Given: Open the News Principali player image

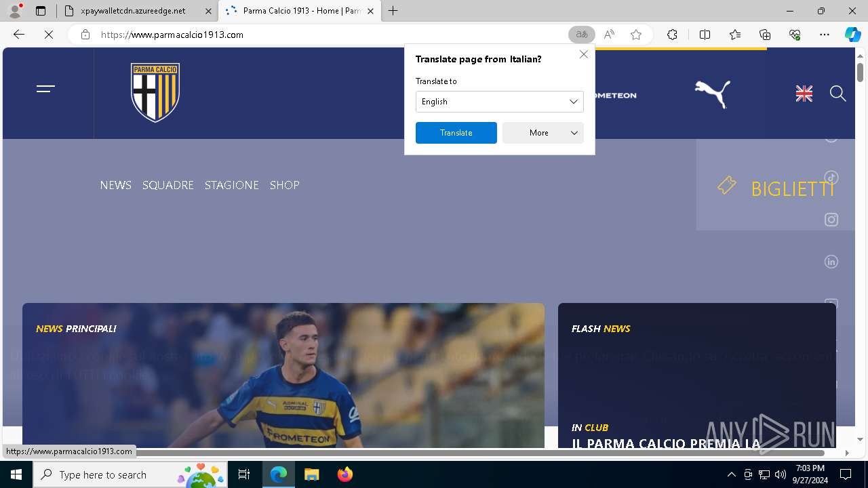Looking at the screenshot, I should [283, 375].
